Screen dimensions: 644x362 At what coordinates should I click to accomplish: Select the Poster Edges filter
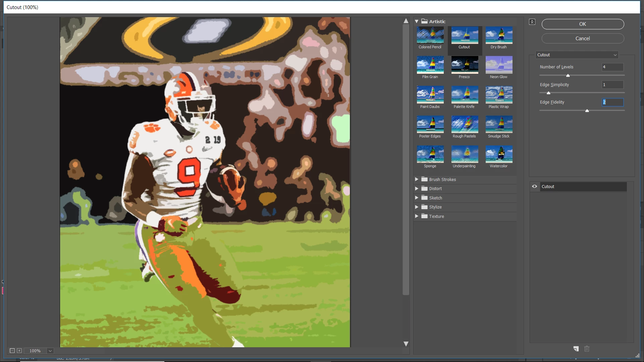pos(430,125)
